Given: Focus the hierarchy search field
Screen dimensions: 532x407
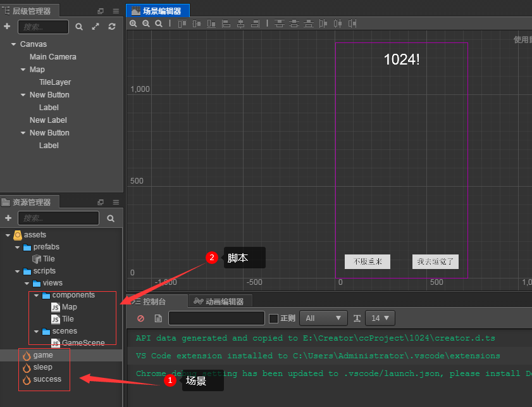Looking at the screenshot, I should (x=44, y=27).
